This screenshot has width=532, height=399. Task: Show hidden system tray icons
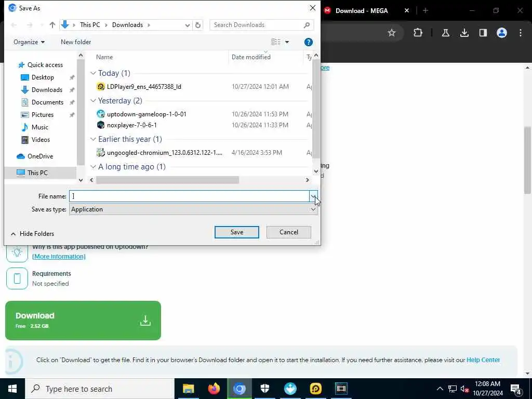pyautogui.click(x=440, y=389)
